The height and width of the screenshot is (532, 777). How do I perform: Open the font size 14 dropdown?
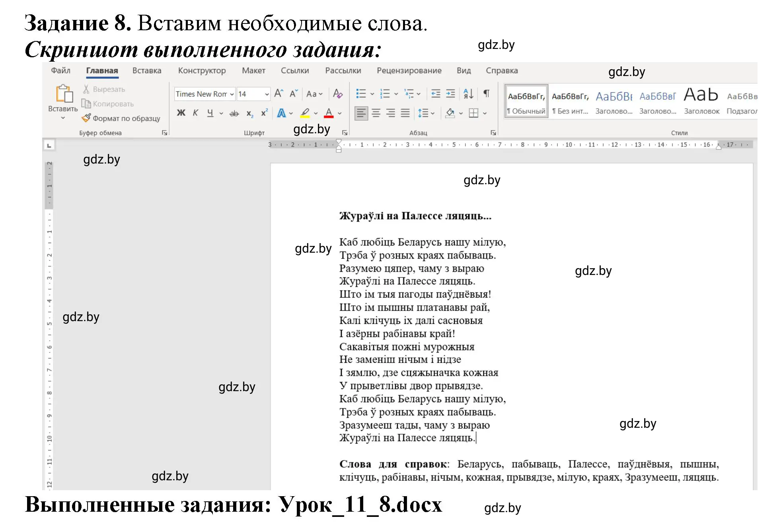click(267, 94)
